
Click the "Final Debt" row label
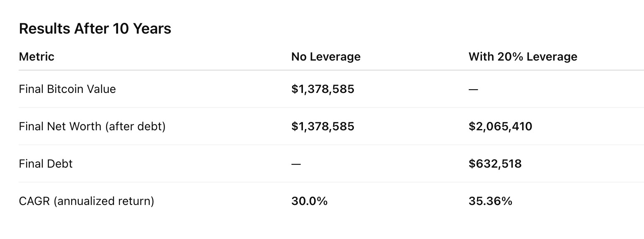pyautogui.click(x=46, y=163)
